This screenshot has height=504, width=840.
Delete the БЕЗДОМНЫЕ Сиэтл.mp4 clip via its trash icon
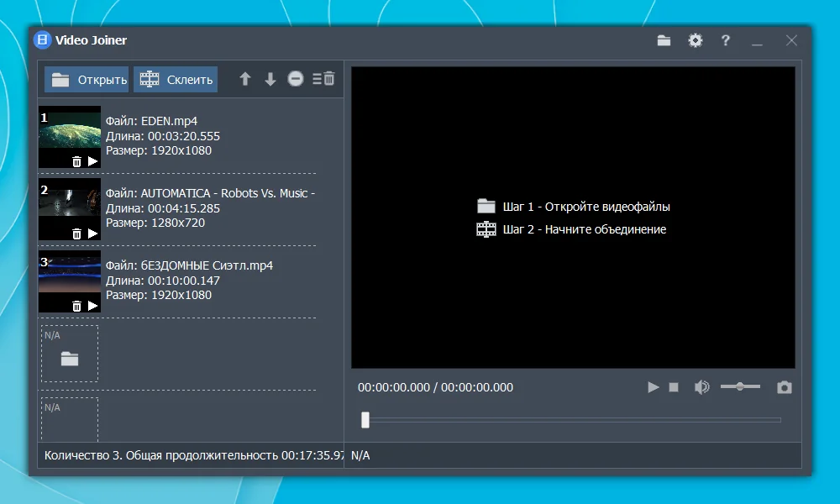pos(76,306)
